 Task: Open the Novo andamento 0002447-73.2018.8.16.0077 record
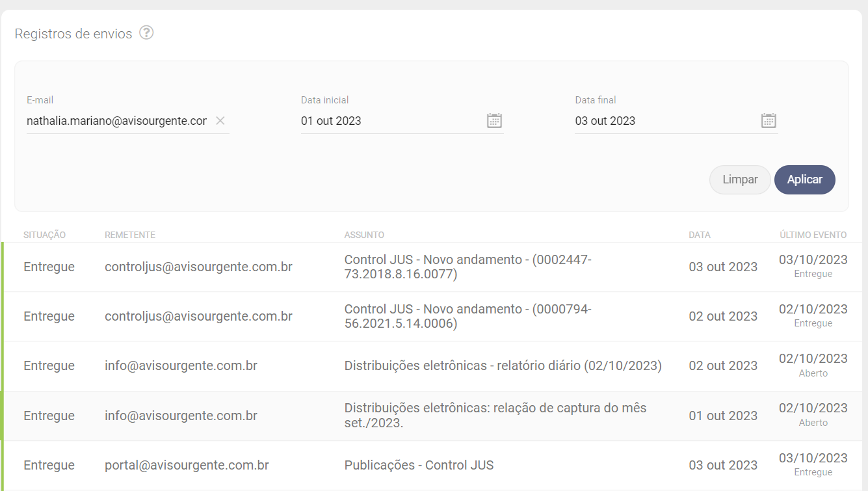pos(467,267)
